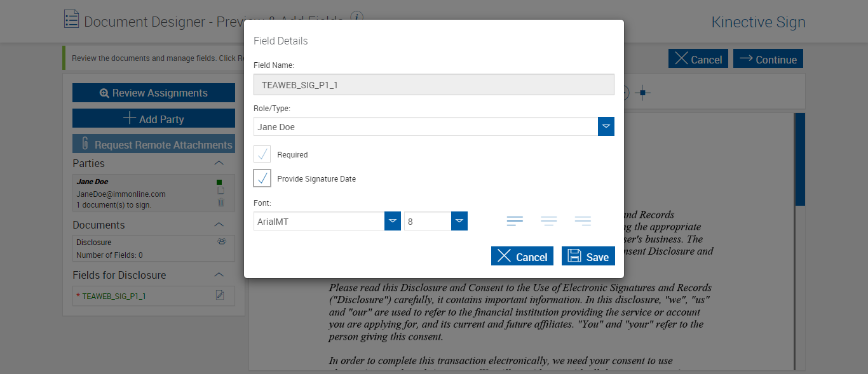Select right text alignment icon

[583, 221]
